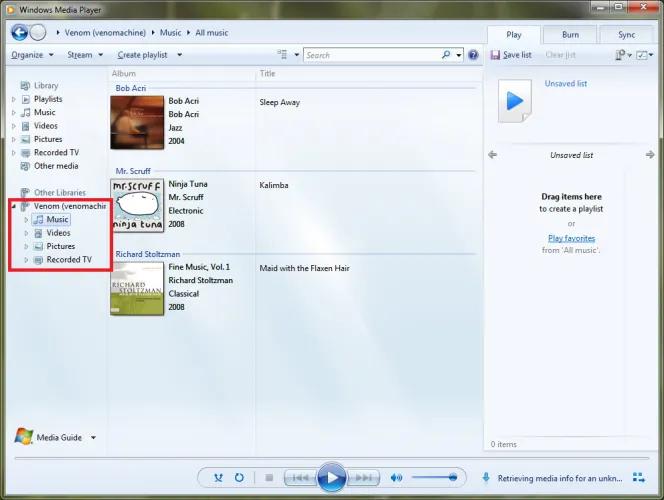Expand the top Pictures tree node

point(14,139)
